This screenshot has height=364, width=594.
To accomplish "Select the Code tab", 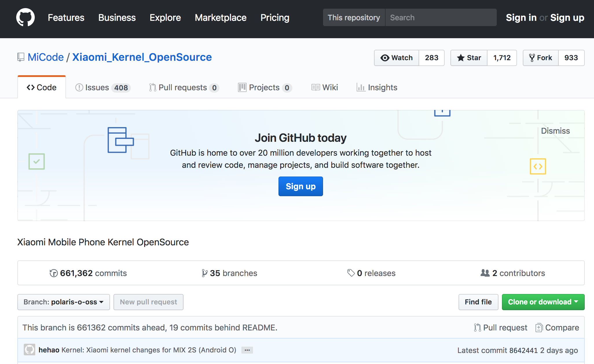I will (42, 87).
